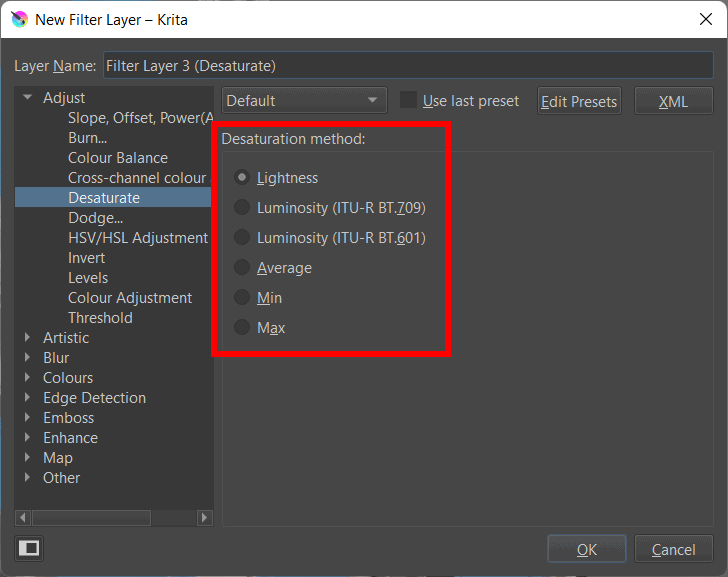Select the Lightness desaturation method
Image resolution: width=728 pixels, height=577 pixels.
pos(241,178)
